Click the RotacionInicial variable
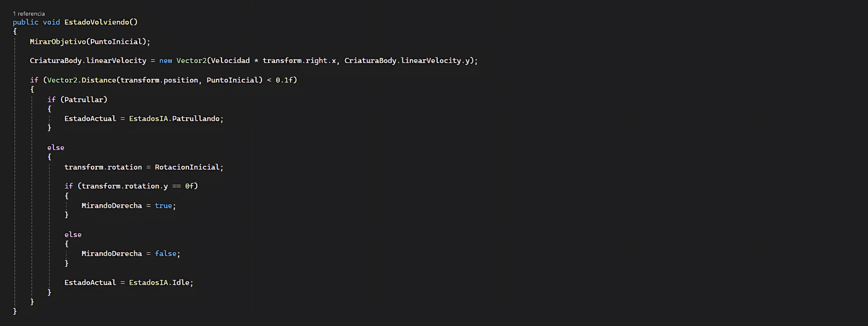Screen dimensions: 868x326 [x=187, y=167]
